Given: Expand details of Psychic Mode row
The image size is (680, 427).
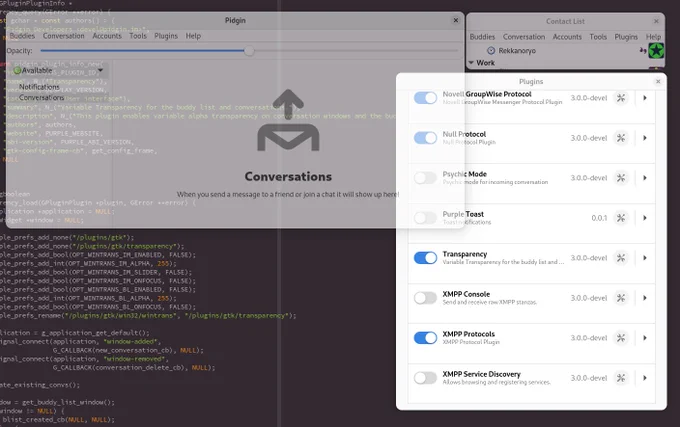Looking at the screenshot, I should click(x=645, y=178).
